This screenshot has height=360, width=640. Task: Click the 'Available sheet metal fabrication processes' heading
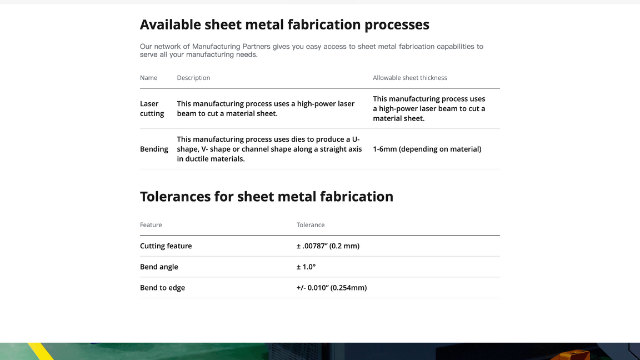(284, 25)
